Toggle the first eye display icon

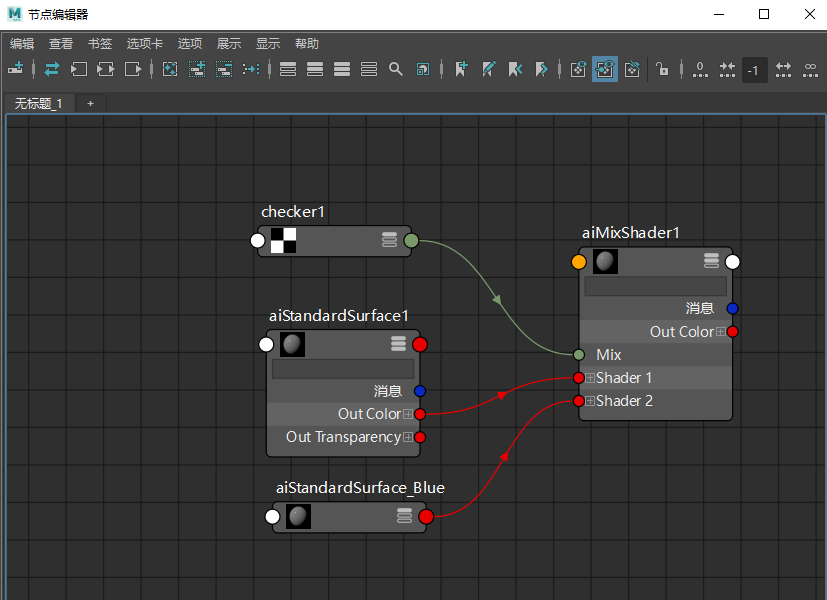tap(578, 69)
